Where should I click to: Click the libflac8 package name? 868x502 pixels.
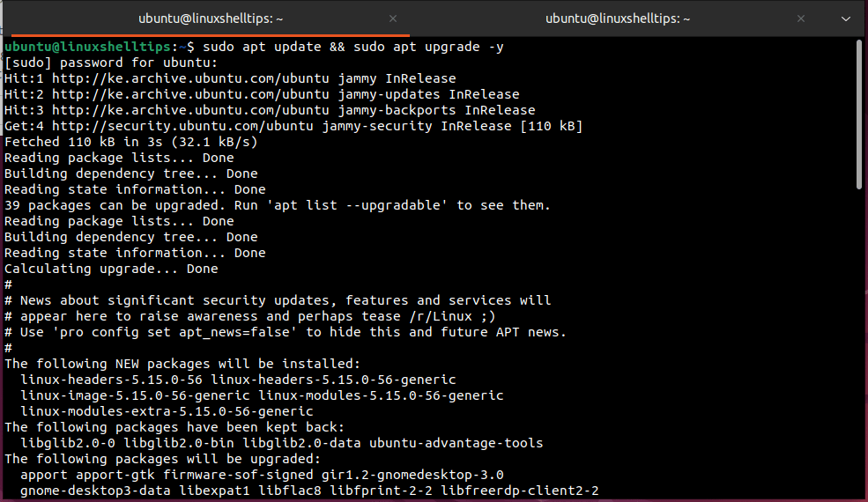[x=290, y=491]
